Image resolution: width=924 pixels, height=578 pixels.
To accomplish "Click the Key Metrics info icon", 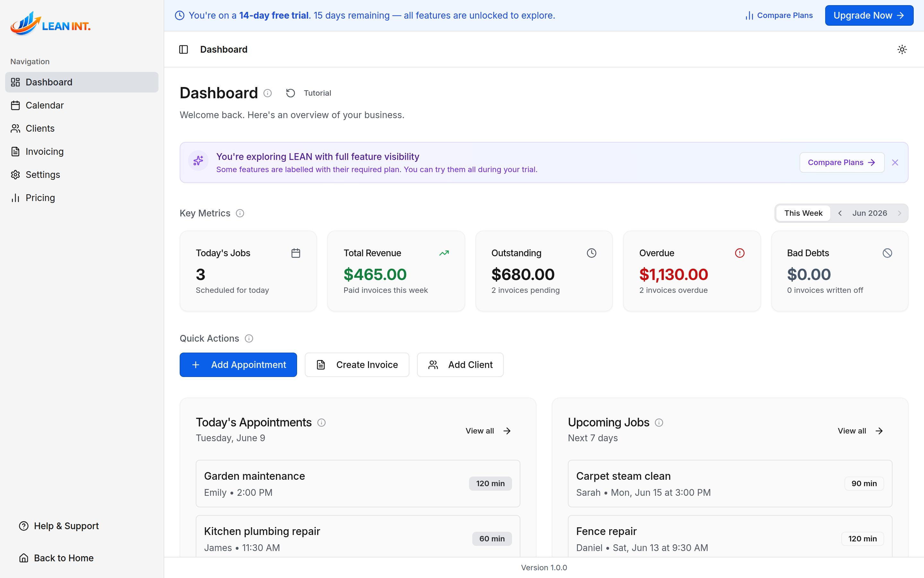I will pos(240,213).
